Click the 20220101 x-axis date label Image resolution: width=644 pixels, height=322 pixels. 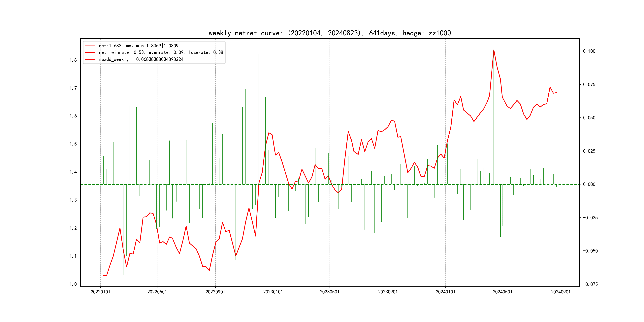[101, 292]
